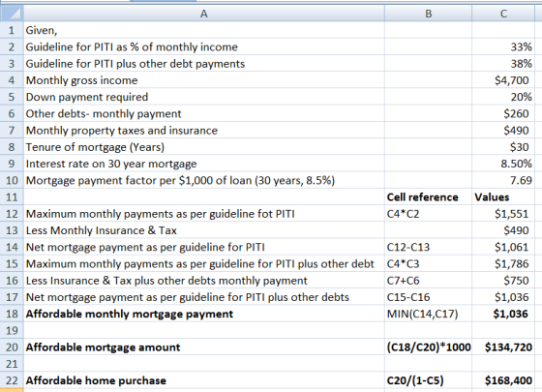Click the $1,551 value cell

click(x=503, y=214)
